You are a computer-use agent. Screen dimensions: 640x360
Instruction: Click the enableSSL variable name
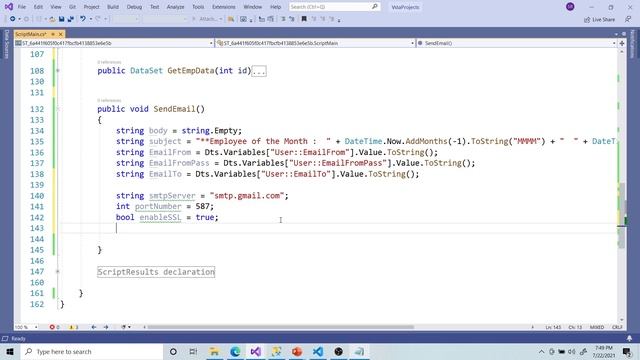(160, 218)
